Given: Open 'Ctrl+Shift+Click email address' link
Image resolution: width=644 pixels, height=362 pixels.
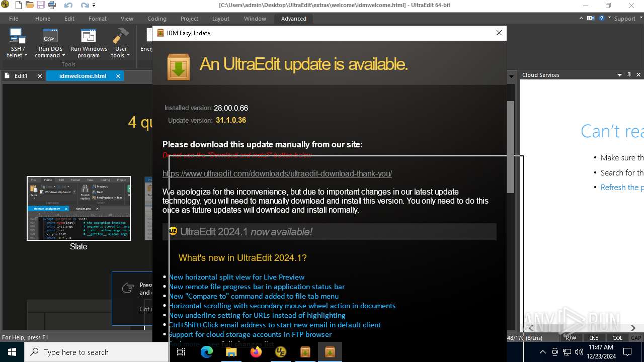Looking at the screenshot, I should pyautogui.click(x=275, y=325).
